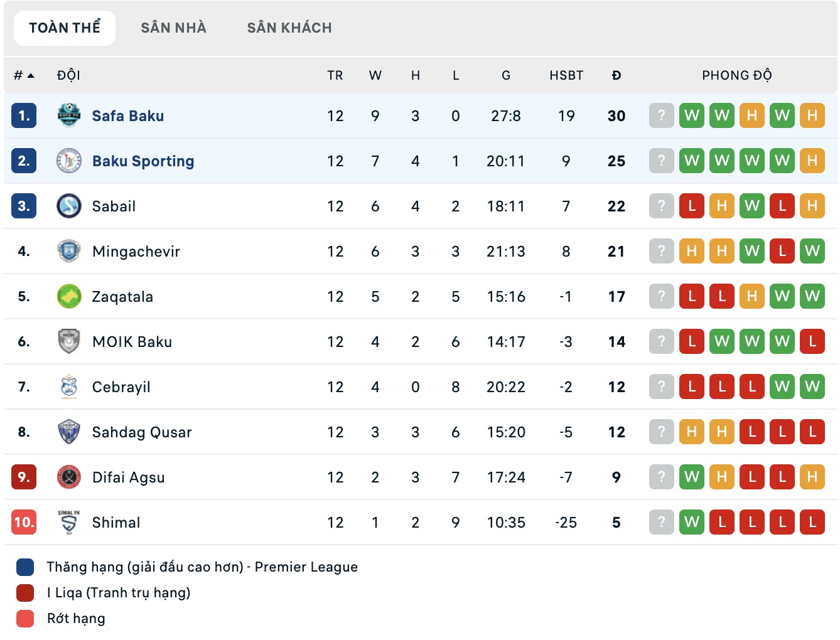Click the Baku Sporting team name
Viewport: 840px width, 640px height.
pyautogui.click(x=143, y=161)
